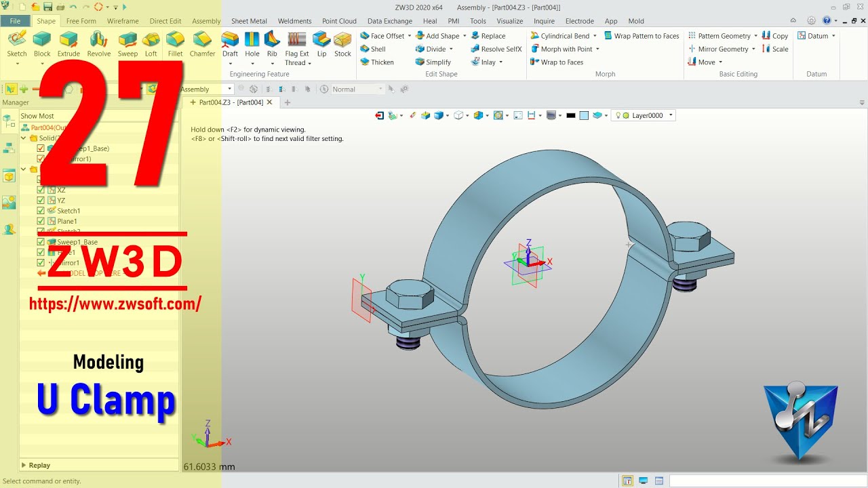This screenshot has height=488, width=868.
Task: Click the Copy command
Action: [774, 36]
